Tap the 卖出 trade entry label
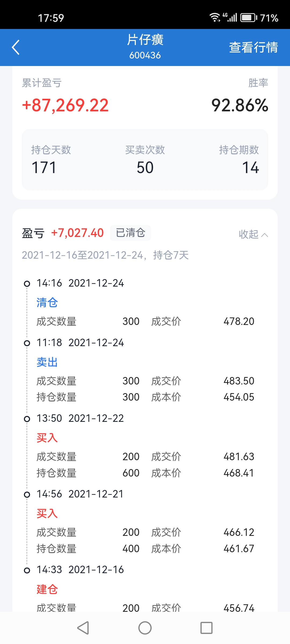Image resolution: width=290 pixels, height=644 pixels. point(47,362)
